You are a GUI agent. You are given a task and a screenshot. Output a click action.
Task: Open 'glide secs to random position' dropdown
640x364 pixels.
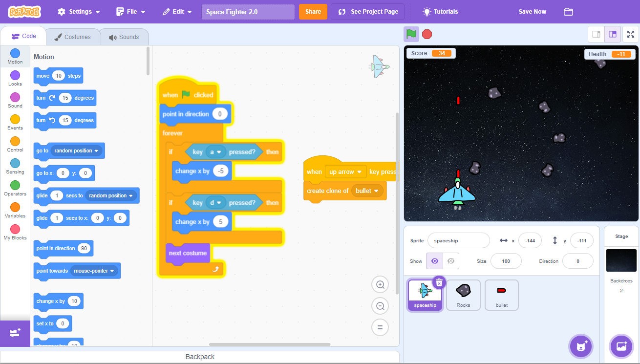click(x=111, y=195)
